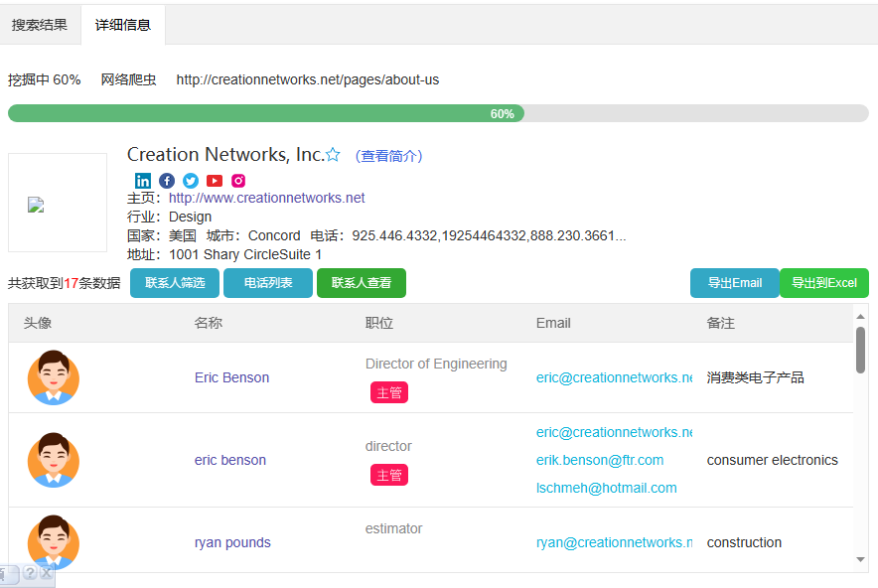Image resolution: width=878 pixels, height=588 pixels.
Task: Click ryan pounds' avatar
Action: [54, 542]
